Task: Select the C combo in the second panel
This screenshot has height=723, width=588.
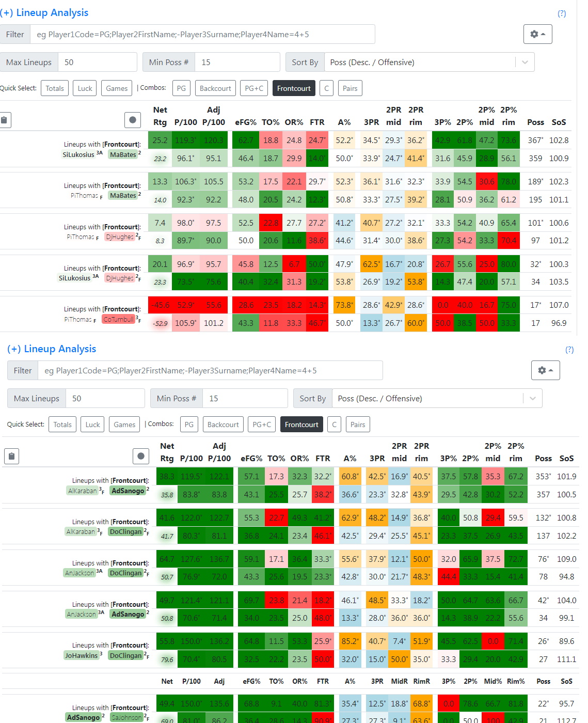Action: pyautogui.click(x=334, y=425)
